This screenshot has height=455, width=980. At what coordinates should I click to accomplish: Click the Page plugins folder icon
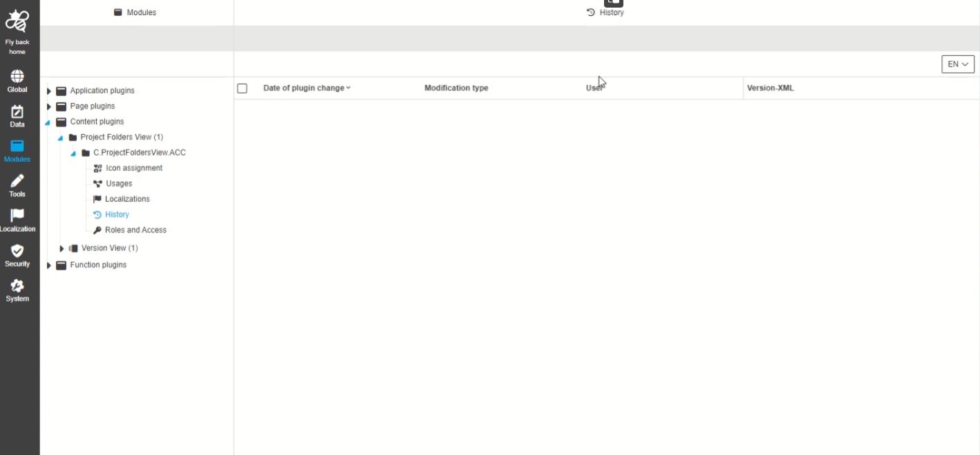pos(62,106)
